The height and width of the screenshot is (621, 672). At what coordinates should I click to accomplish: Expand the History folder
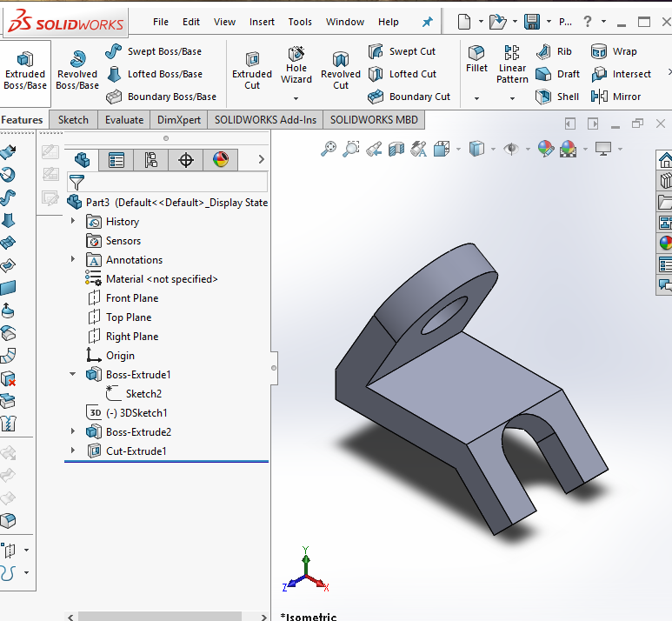(x=73, y=221)
